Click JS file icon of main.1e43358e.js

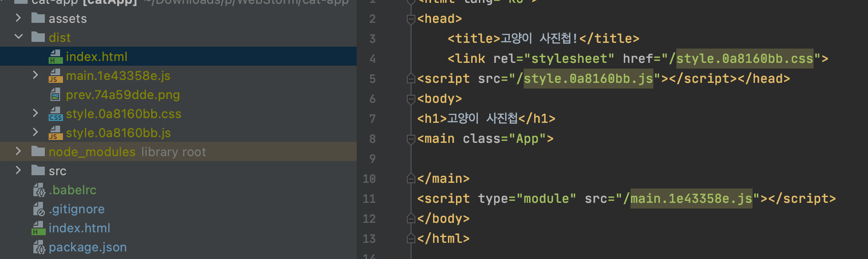coord(55,76)
